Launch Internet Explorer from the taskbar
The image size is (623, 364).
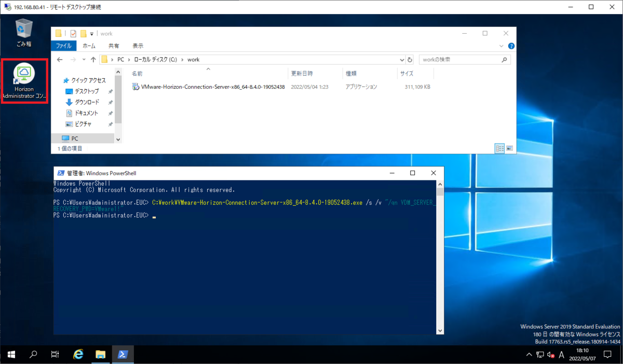(78, 355)
